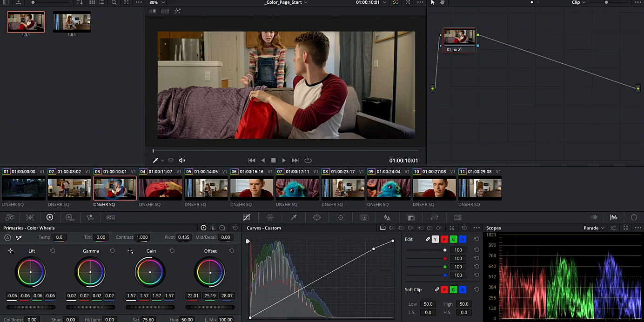This screenshot has height=322, width=644.
Task: Mute the viewer audio
Action: point(182,161)
